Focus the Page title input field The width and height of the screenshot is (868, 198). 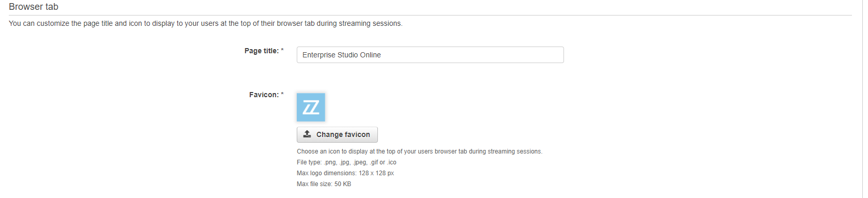click(430, 55)
